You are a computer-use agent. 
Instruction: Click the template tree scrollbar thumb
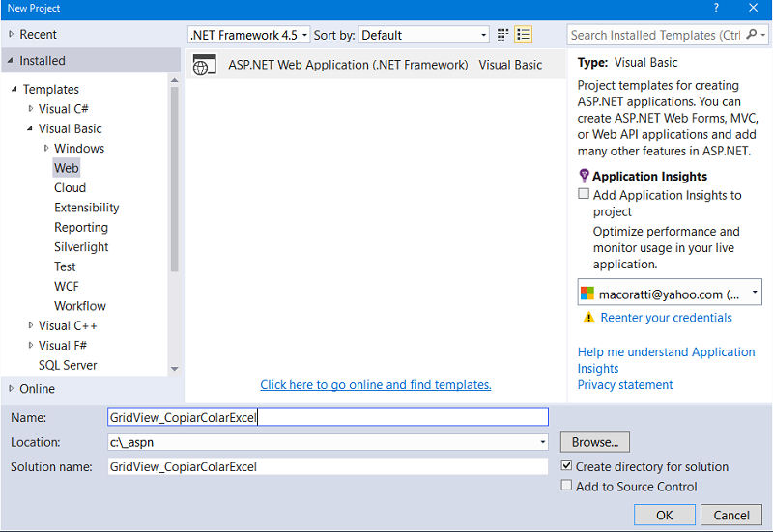[x=175, y=179]
